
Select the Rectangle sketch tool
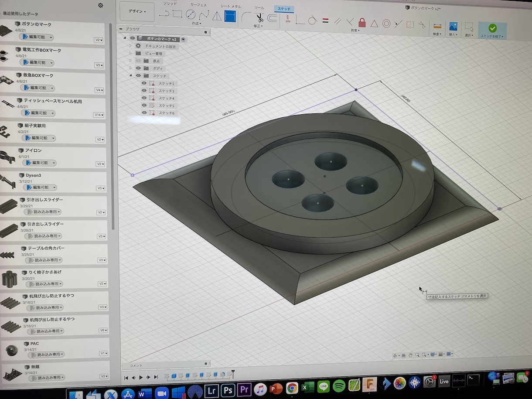coord(177,14)
